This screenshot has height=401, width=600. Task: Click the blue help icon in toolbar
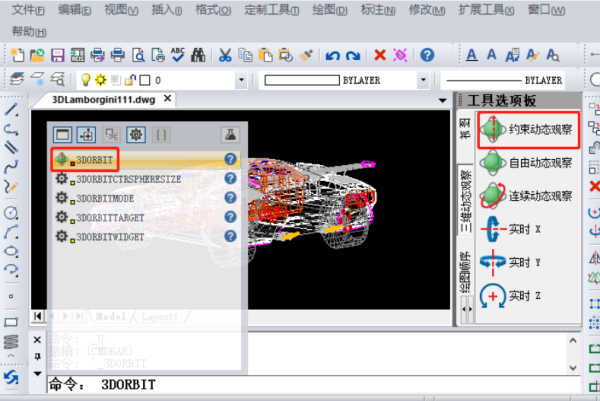pos(427,54)
